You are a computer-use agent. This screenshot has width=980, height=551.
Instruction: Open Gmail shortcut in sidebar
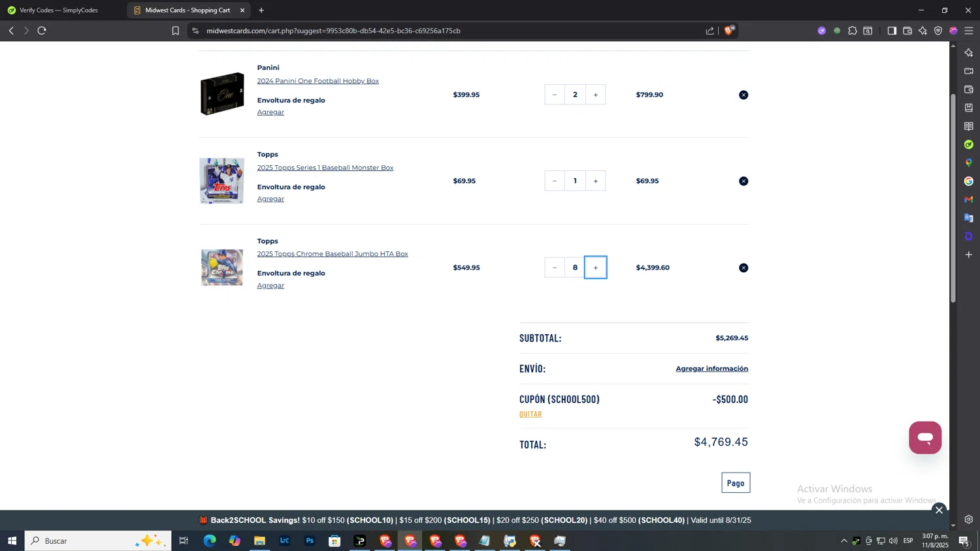[x=969, y=200]
